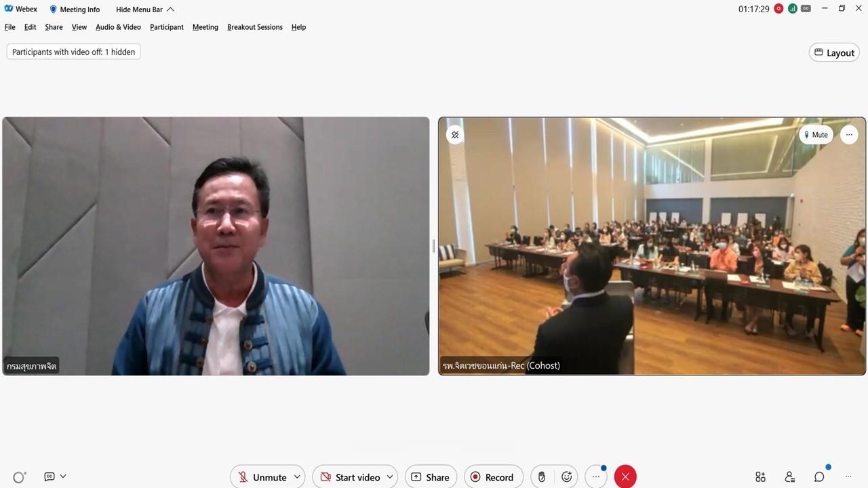This screenshot has height=488, width=868.
Task: Expand the closed captions options arrow
Action: (63, 476)
